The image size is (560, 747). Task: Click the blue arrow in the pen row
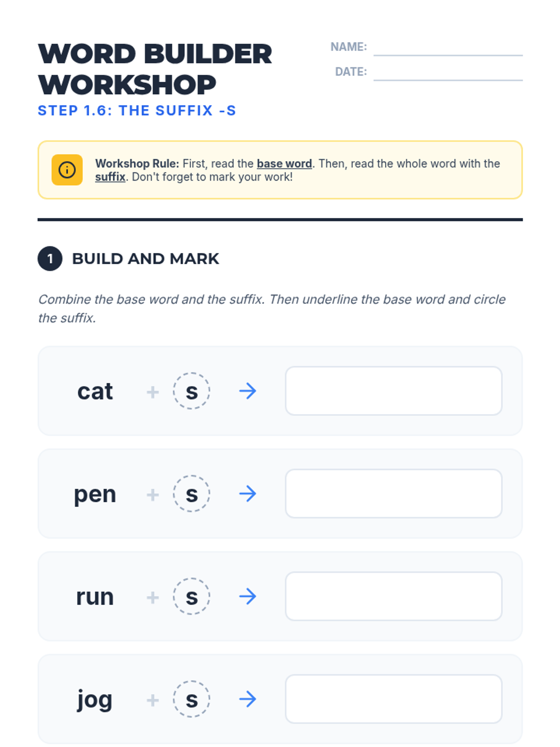tap(248, 494)
